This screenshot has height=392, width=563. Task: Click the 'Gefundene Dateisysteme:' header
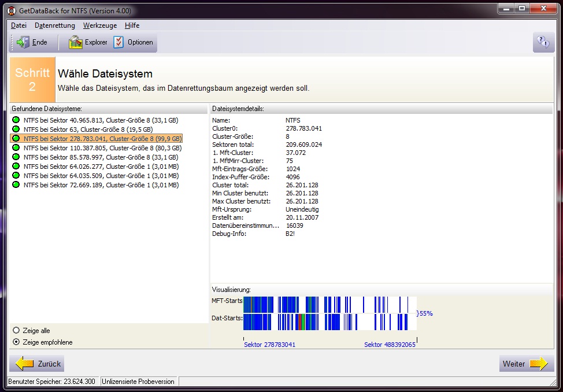[x=47, y=109]
